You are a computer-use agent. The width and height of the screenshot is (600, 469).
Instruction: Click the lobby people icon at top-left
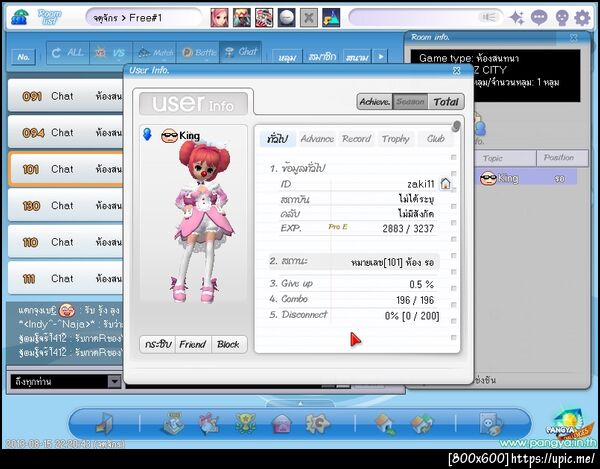pyautogui.click(x=19, y=17)
